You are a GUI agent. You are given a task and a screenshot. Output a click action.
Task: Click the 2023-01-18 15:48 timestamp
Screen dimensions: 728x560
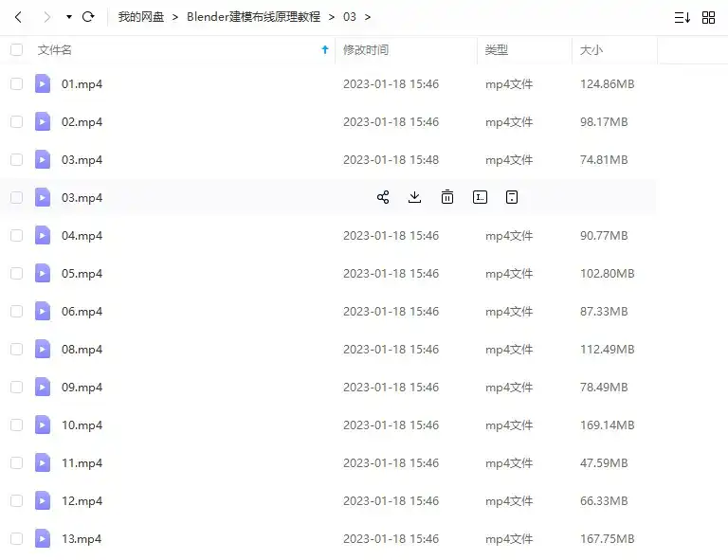point(391,159)
